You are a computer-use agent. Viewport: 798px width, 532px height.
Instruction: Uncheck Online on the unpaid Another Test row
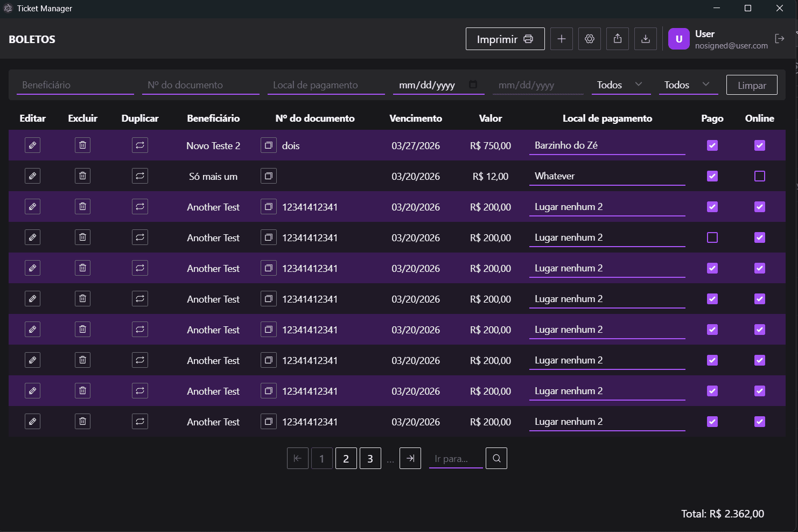(760, 237)
